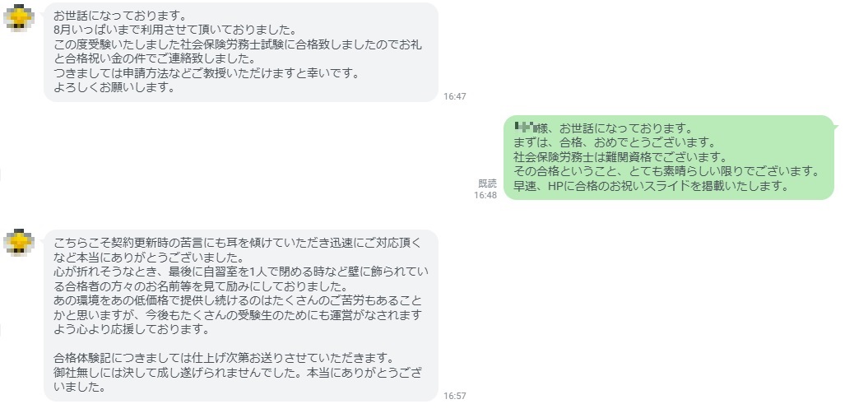Click the avatar next to the 16:57 message
This screenshot has width=868, height=418.
point(18,243)
